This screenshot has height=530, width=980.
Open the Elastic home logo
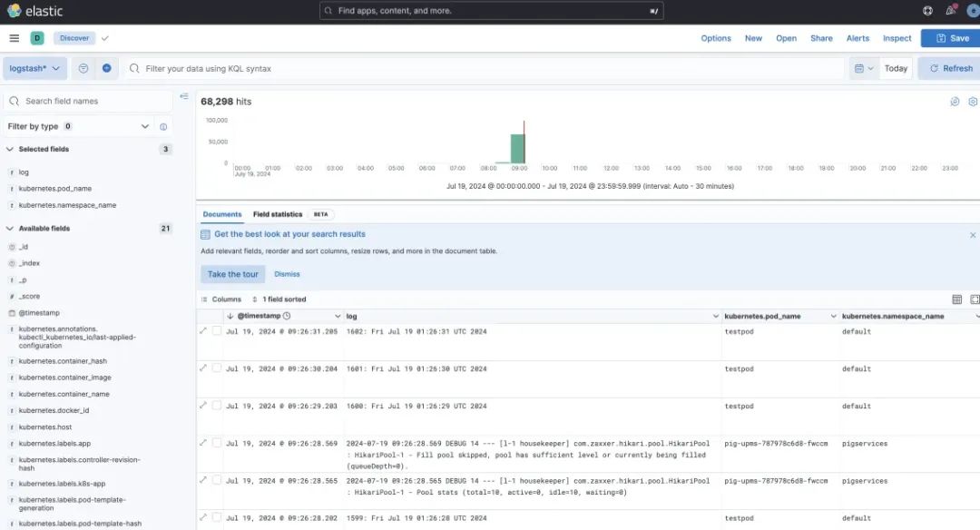point(35,11)
